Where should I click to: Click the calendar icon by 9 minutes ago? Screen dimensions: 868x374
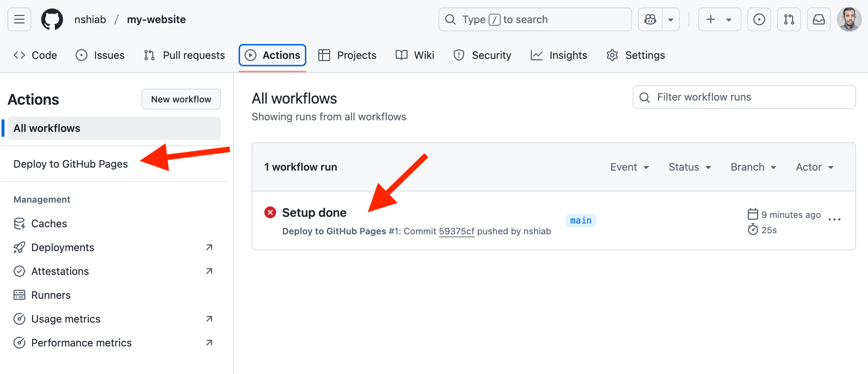point(753,214)
